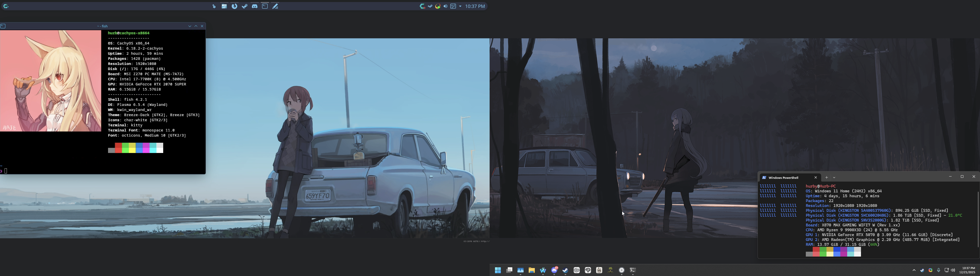Screen dimensions: 980x276
Task: Click the 'Shell: fish 4.2.1' line
Action: click(x=127, y=100)
